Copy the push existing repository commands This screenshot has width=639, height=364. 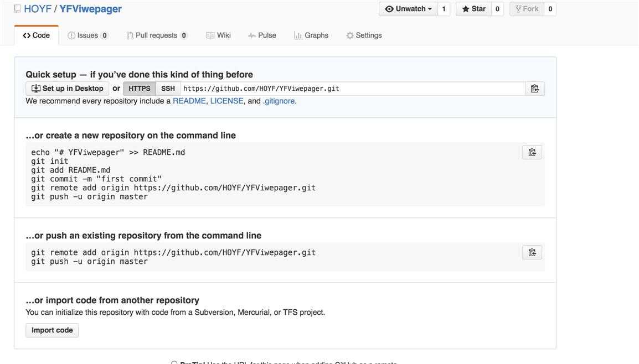point(532,252)
